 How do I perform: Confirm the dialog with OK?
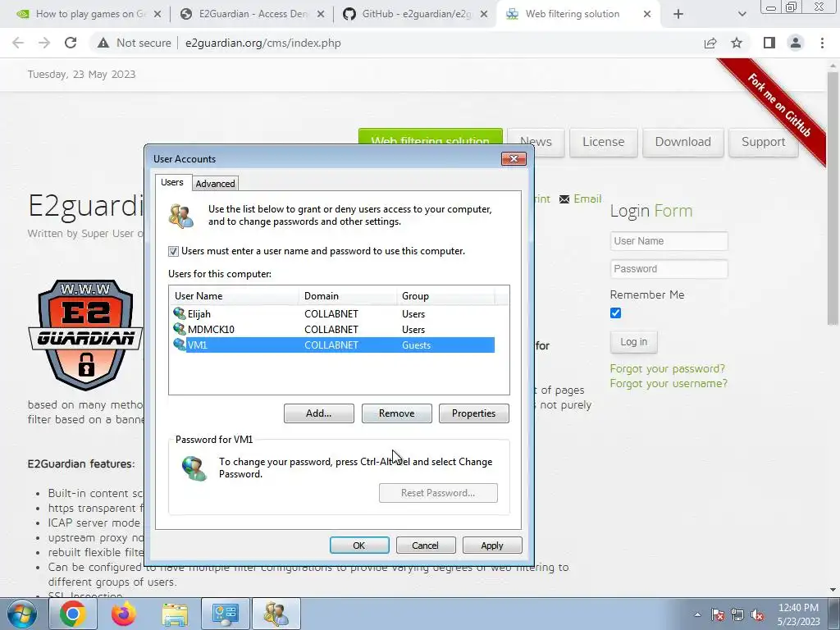(359, 546)
